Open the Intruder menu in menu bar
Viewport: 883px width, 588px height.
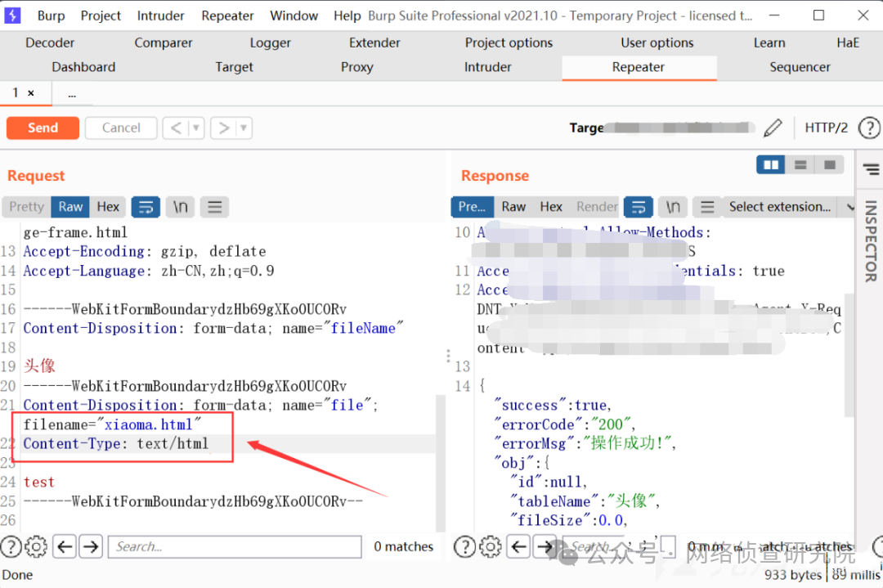pos(160,16)
